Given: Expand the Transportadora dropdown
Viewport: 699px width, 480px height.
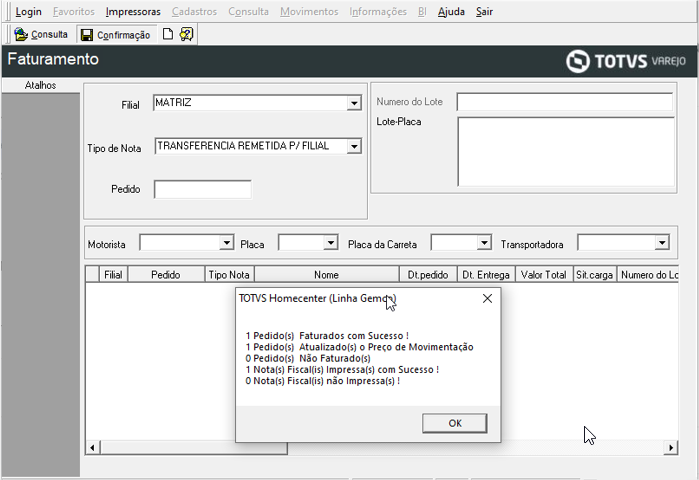Looking at the screenshot, I should (x=662, y=243).
